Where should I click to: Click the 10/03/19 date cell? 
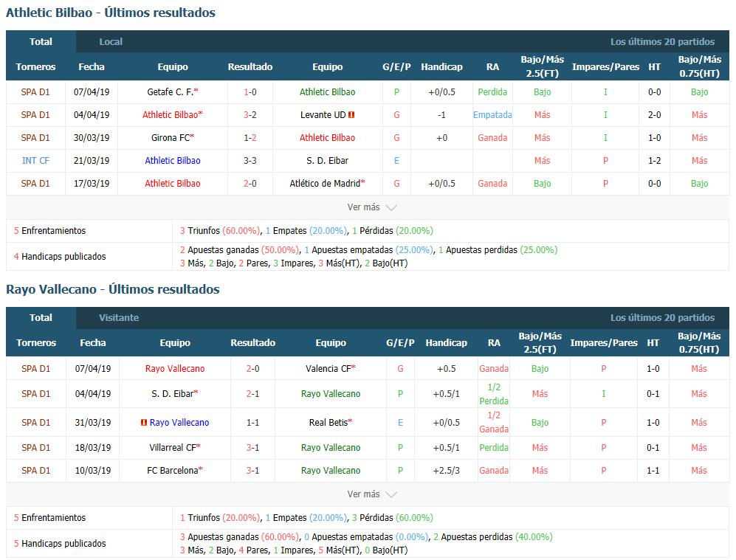[93, 471]
